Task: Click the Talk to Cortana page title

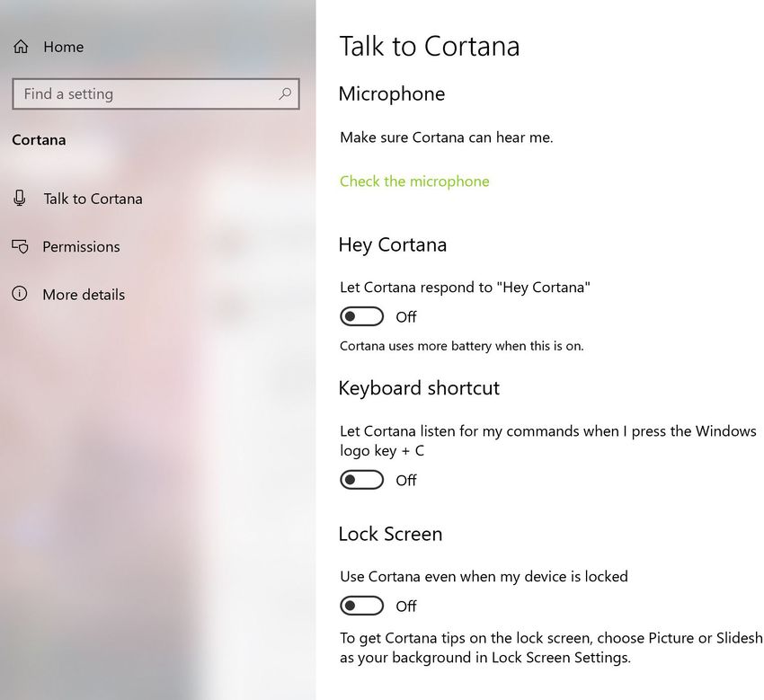Action: click(x=430, y=46)
